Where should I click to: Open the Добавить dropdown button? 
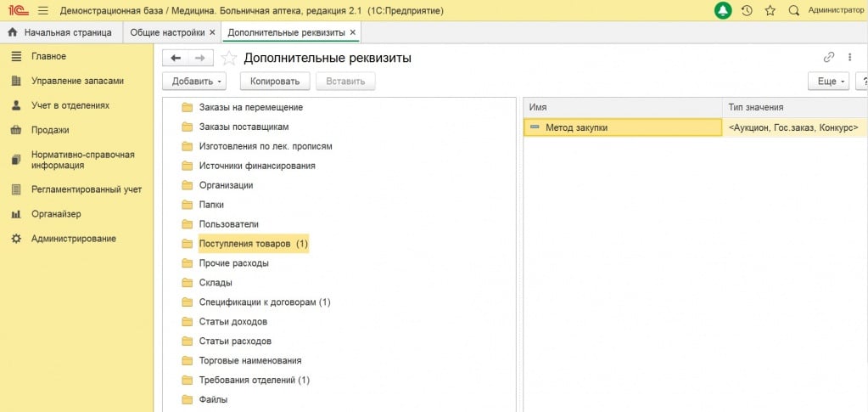197,82
